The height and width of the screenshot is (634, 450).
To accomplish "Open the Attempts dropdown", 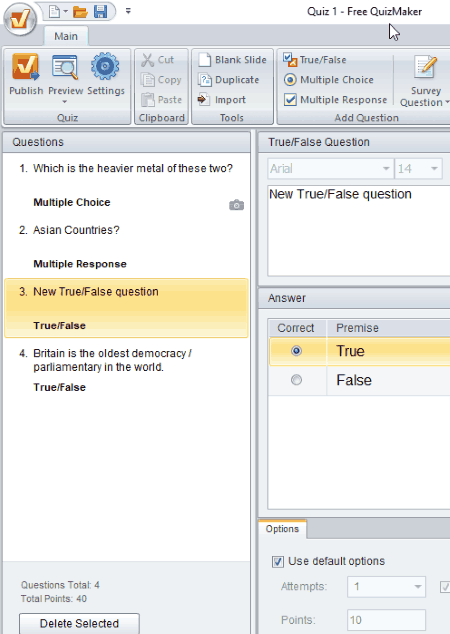I will (x=418, y=587).
